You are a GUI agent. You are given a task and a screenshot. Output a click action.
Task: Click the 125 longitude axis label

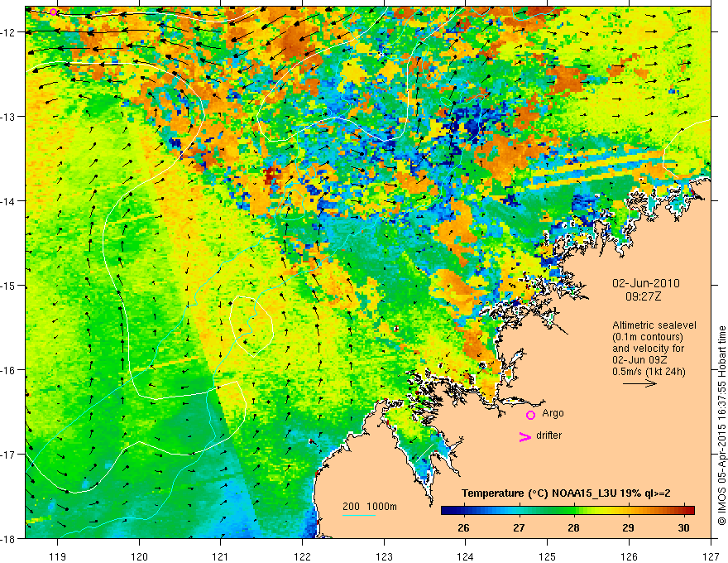(548, 556)
